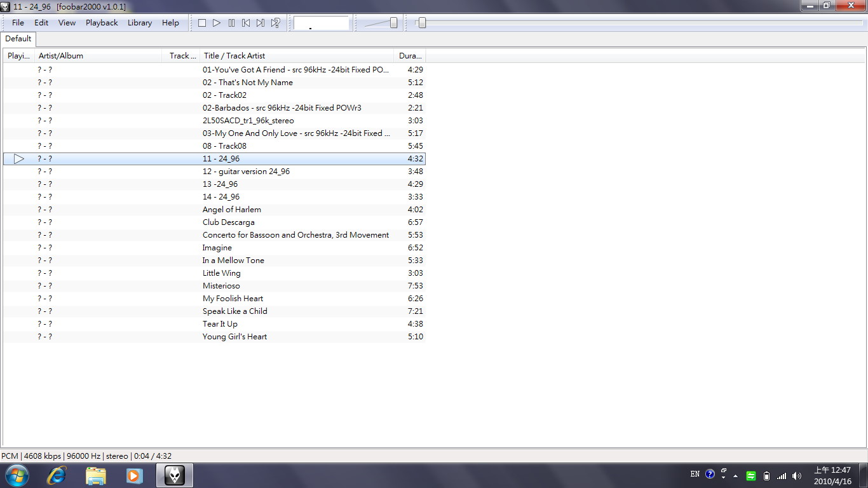Skip to next track button
Image resolution: width=868 pixels, height=488 pixels.
[261, 23]
